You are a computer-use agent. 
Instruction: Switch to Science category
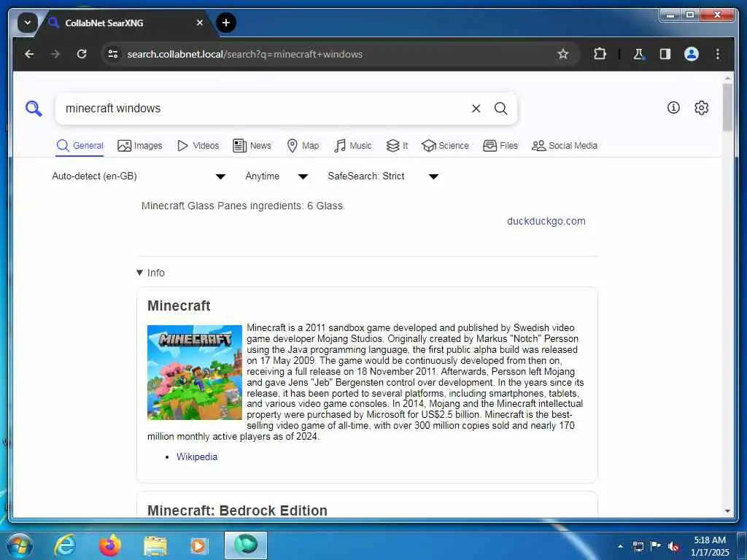445,146
